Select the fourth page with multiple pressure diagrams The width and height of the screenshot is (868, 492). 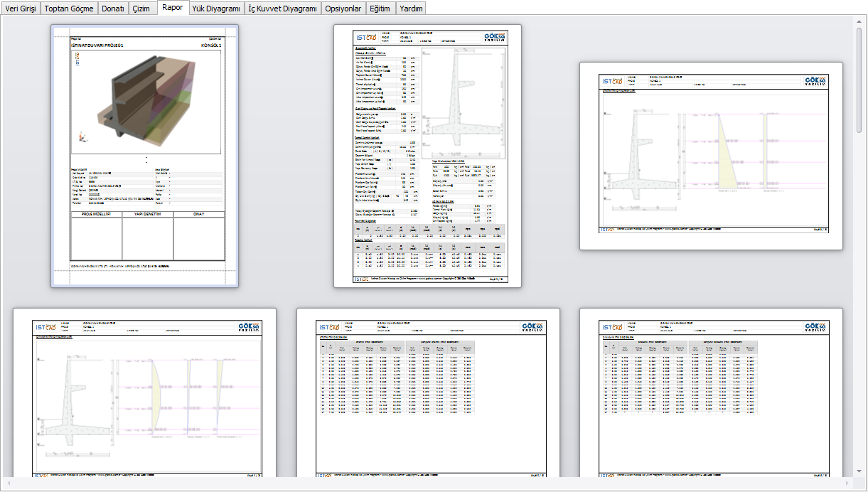[145, 392]
